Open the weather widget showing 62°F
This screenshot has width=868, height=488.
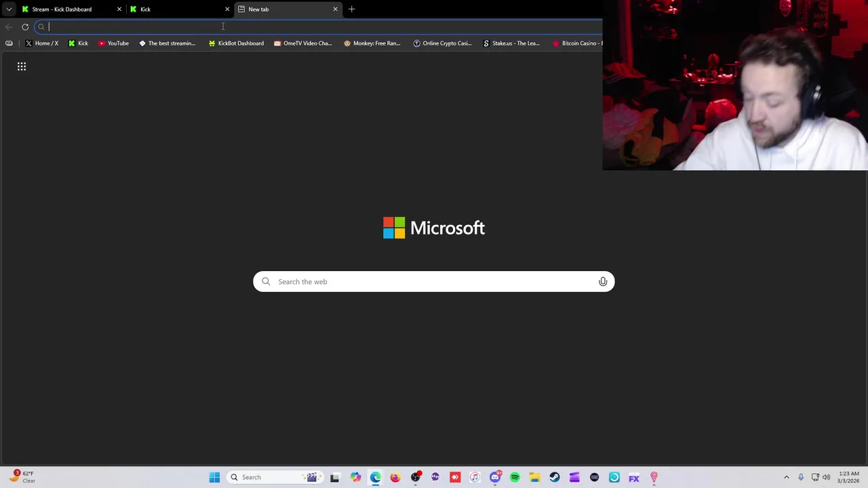[x=22, y=477]
